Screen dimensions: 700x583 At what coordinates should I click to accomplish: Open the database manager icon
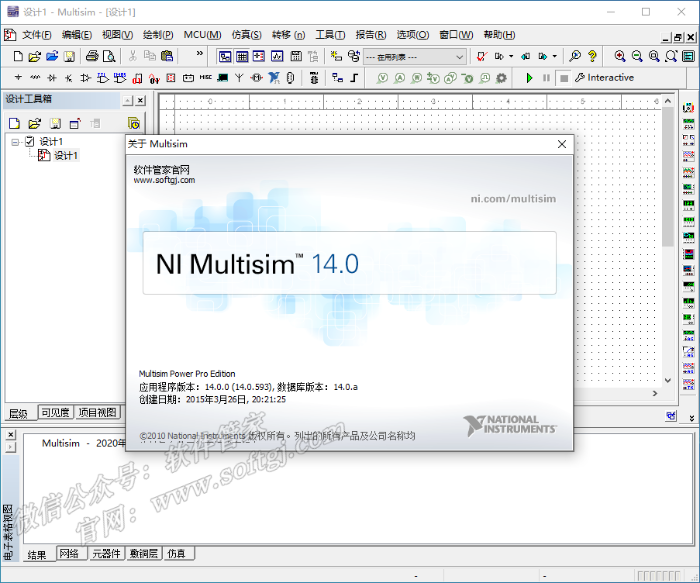click(354, 56)
